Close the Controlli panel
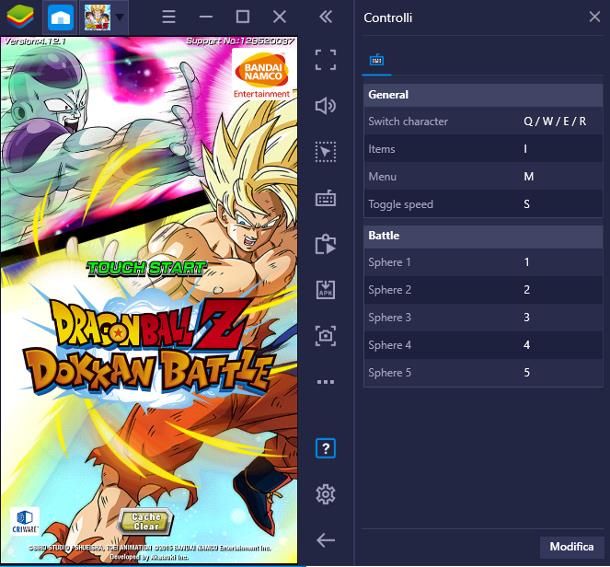The width and height of the screenshot is (610, 567). coord(594,17)
